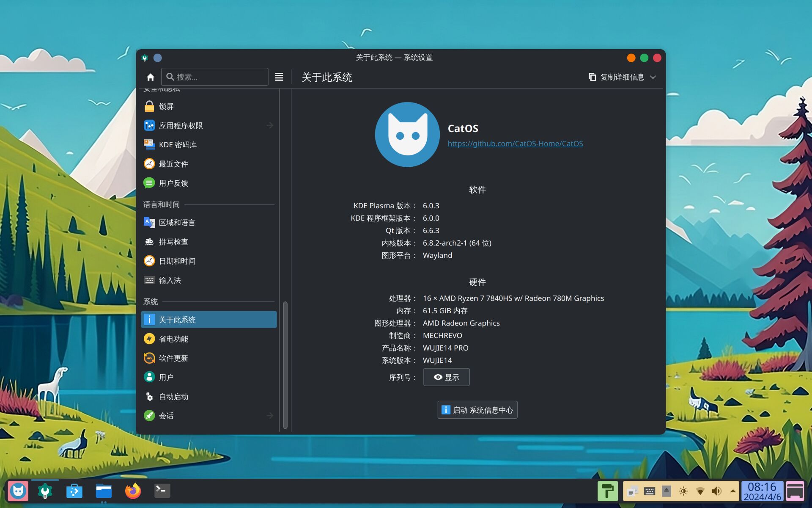Click the 61.5 GiB 内存 value

tap(445, 311)
